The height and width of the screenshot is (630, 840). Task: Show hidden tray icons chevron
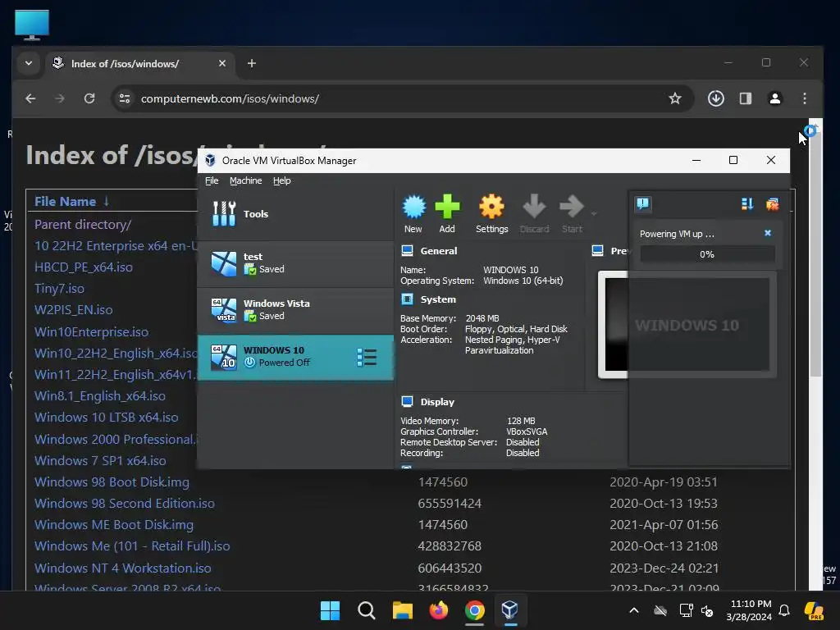[x=634, y=610]
